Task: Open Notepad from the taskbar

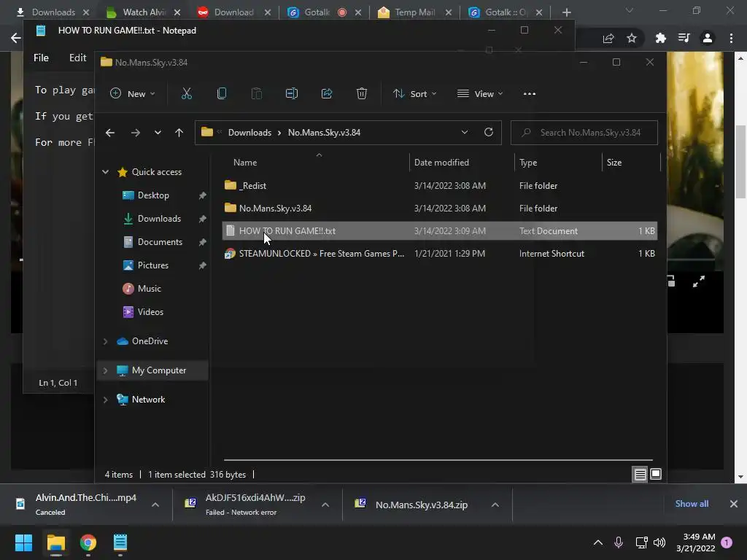Action: click(x=120, y=542)
